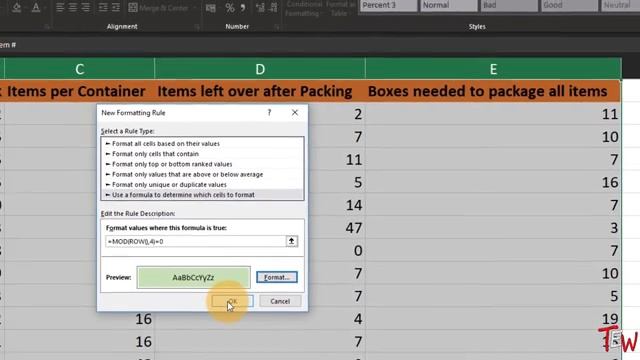Click the Increase Decimal icon

(260, 8)
